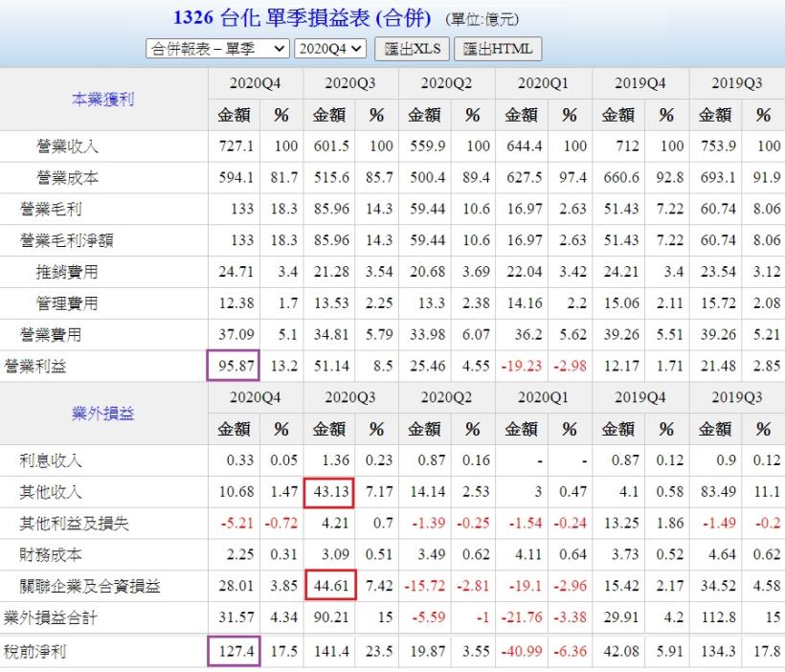Click the 727.1 revenue value for 2020Q4
The image size is (785, 672).
point(235,146)
